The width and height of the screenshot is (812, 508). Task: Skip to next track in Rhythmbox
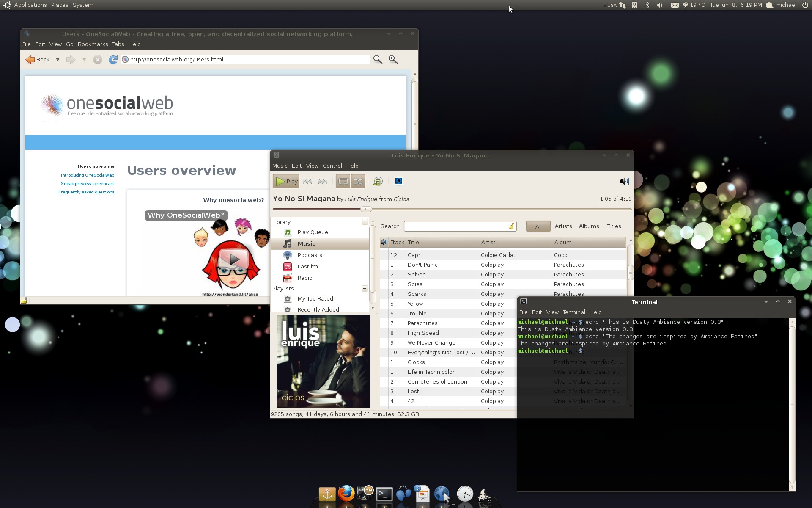[323, 181]
